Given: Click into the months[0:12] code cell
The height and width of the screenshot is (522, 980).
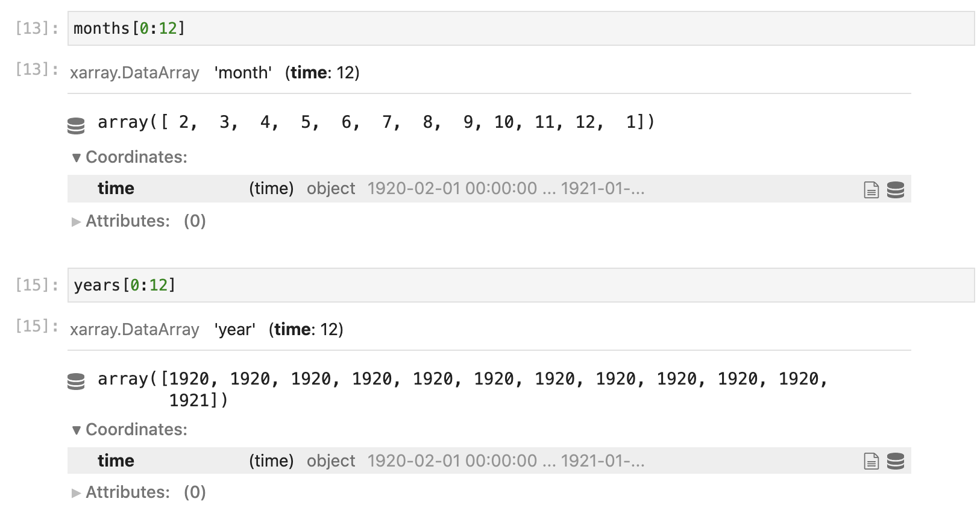Looking at the screenshot, I should click(x=521, y=28).
